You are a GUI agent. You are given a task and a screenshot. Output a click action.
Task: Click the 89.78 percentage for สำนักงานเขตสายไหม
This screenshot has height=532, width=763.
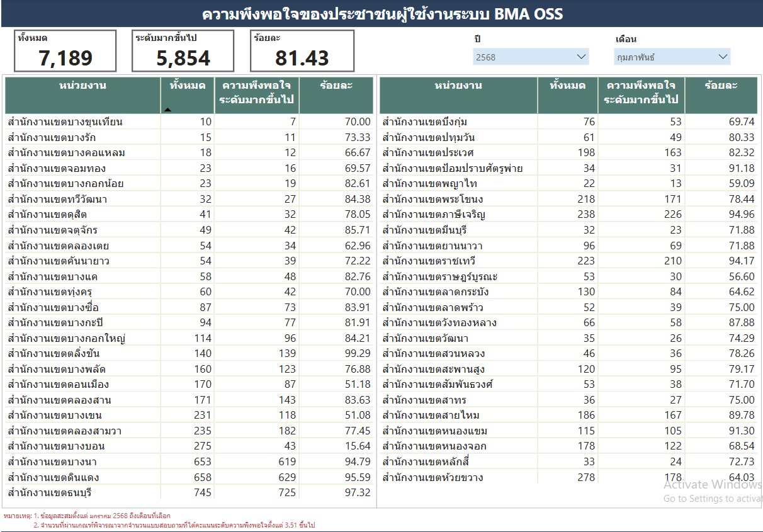coord(741,415)
